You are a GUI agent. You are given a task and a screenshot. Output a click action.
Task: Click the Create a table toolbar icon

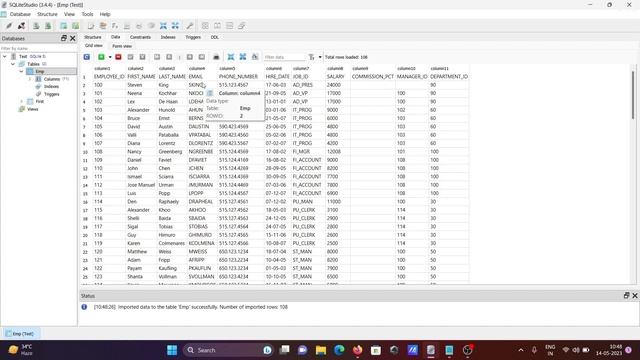click(63, 26)
